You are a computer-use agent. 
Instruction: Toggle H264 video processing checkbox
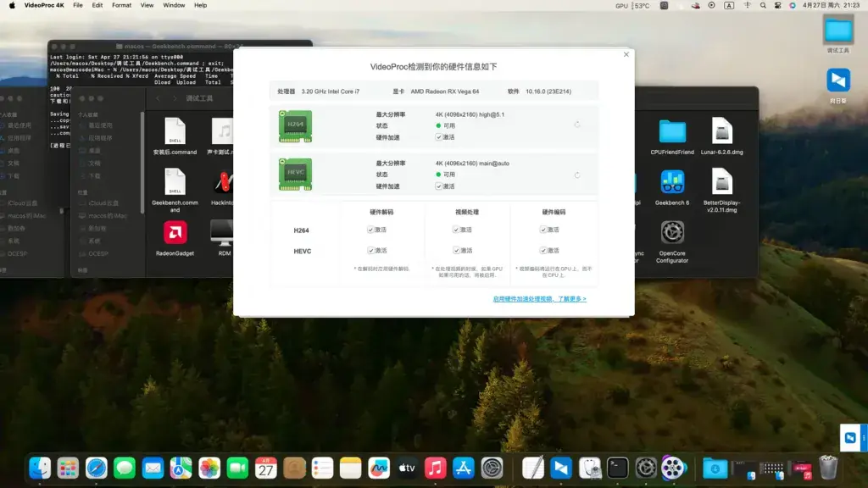[455, 229]
